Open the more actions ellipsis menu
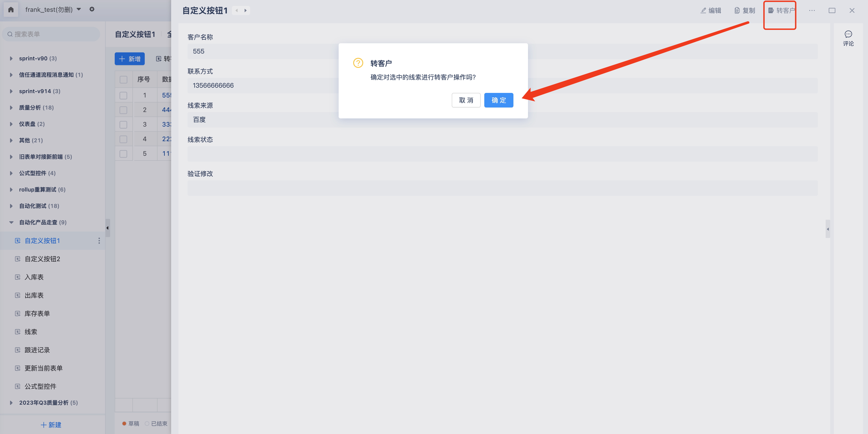 812,10
